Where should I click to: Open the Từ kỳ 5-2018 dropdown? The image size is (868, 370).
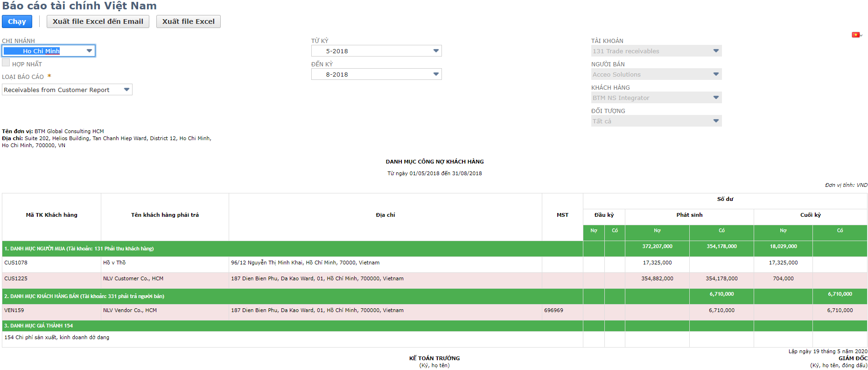pos(376,51)
